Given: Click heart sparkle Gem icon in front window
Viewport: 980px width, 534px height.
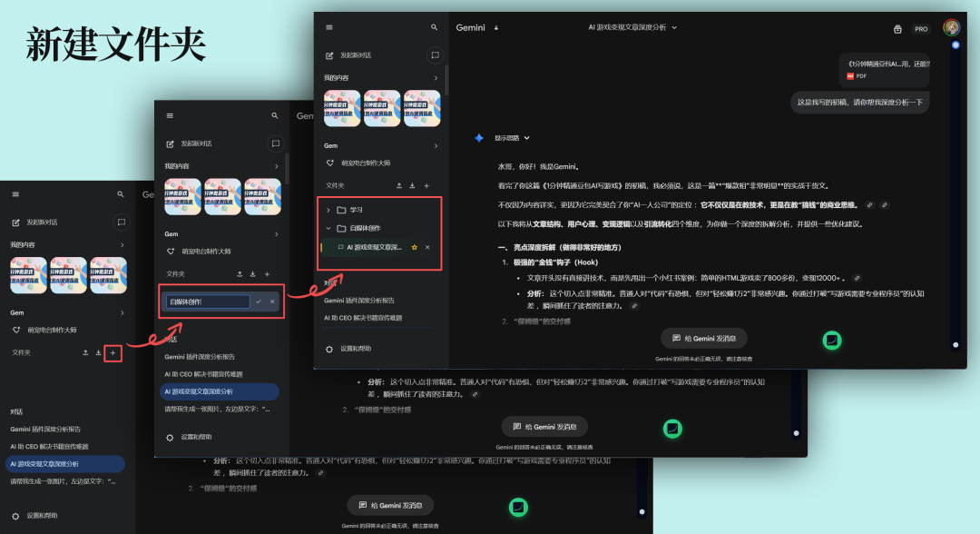Looking at the screenshot, I should tap(330, 163).
